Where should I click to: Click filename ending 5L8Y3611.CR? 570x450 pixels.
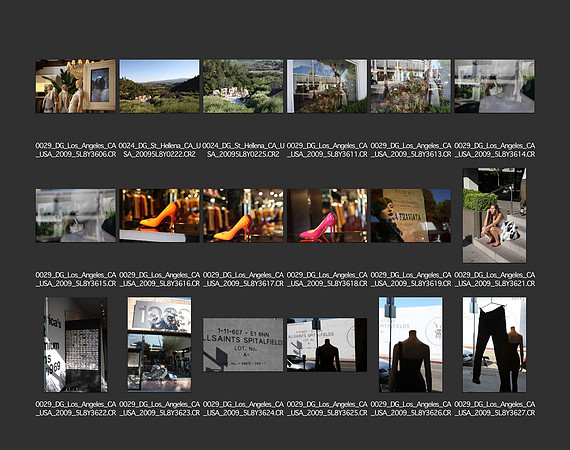pos(327,150)
